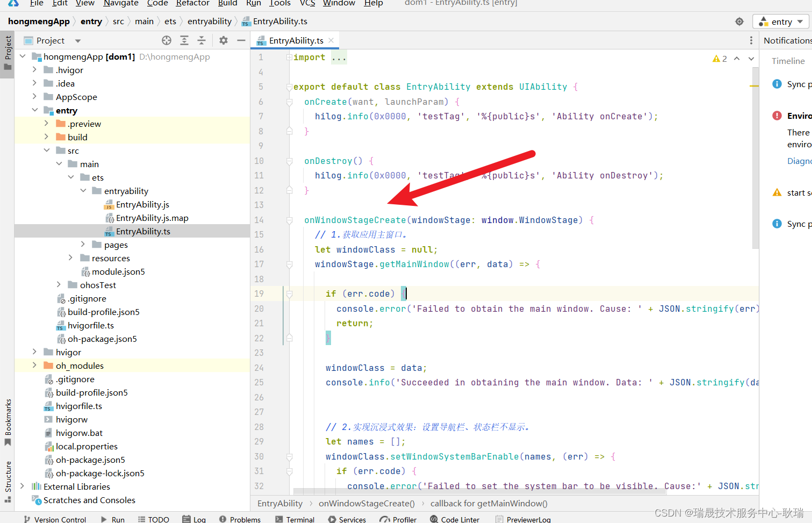Open the Terminal tool window
The height and width of the screenshot is (523, 812).
tap(294, 519)
